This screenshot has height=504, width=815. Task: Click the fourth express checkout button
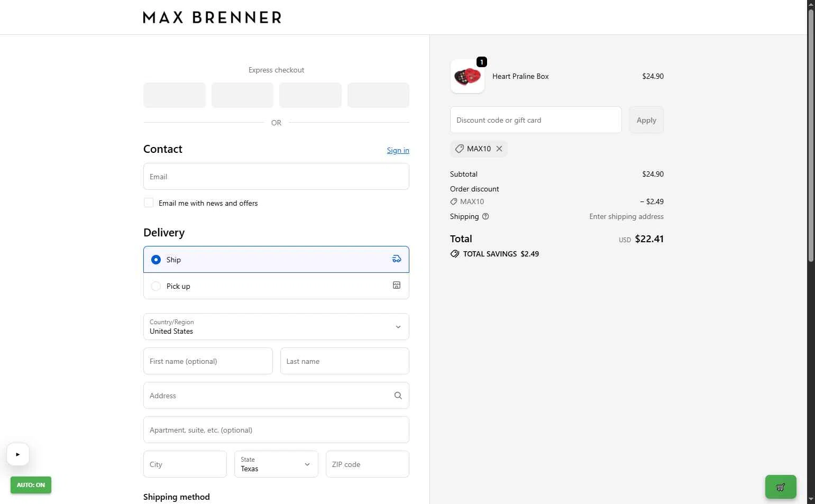point(378,95)
